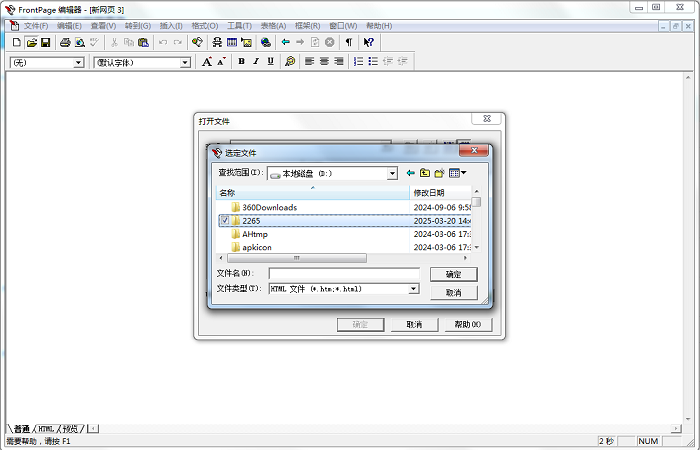Click 确定 button in 选定文件 dialog
Image resolution: width=700 pixels, height=450 pixels.
click(x=453, y=274)
